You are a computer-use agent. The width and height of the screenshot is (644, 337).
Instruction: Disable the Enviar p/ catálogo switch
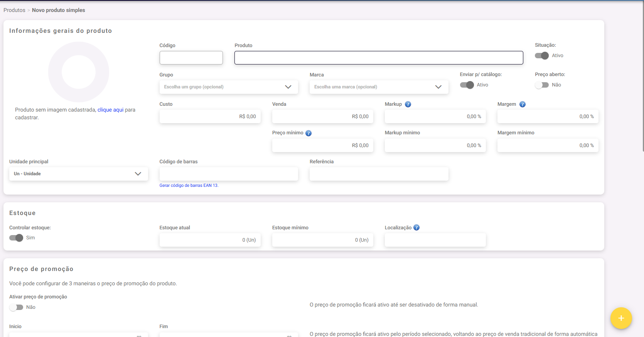(x=467, y=85)
